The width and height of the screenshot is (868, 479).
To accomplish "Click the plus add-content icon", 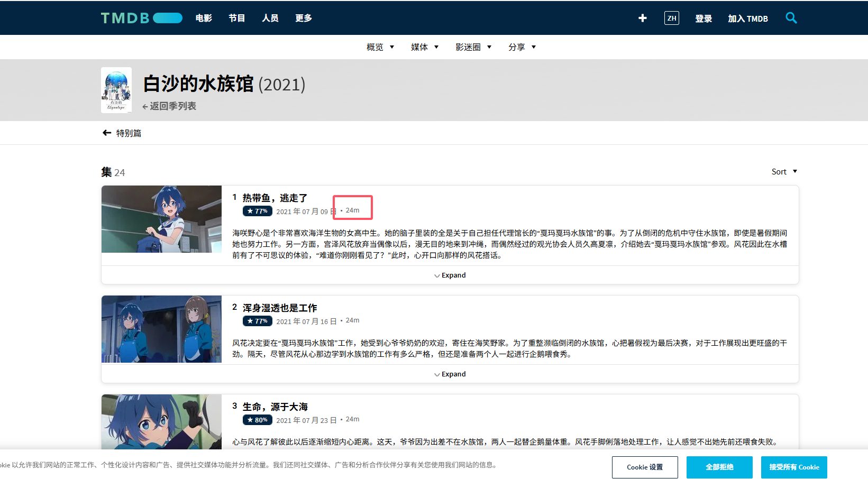I will pyautogui.click(x=642, y=18).
